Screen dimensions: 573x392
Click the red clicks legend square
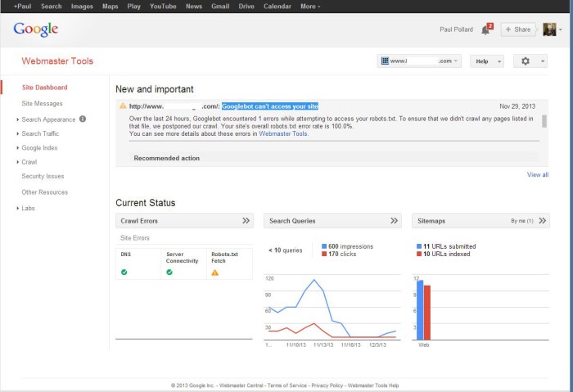[x=324, y=254]
